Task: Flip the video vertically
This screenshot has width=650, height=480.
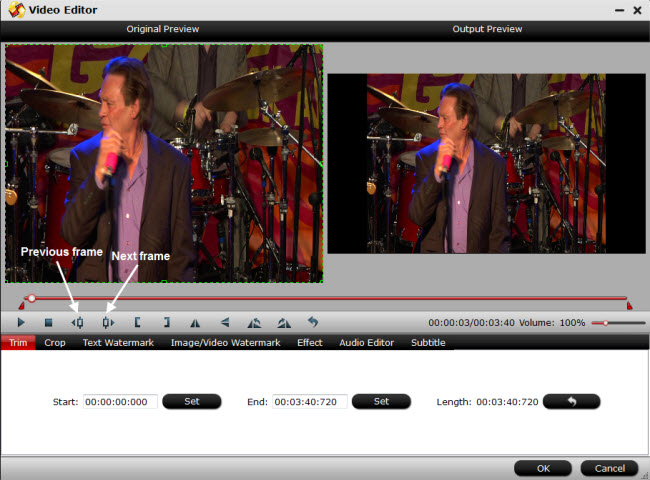Action: [225, 322]
